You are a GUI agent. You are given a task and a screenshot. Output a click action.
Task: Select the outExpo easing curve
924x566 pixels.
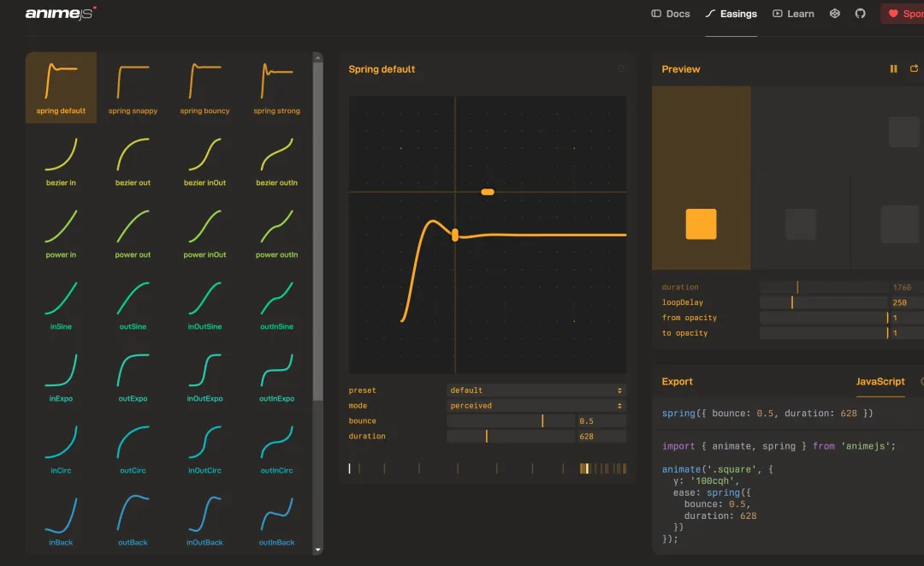(133, 376)
